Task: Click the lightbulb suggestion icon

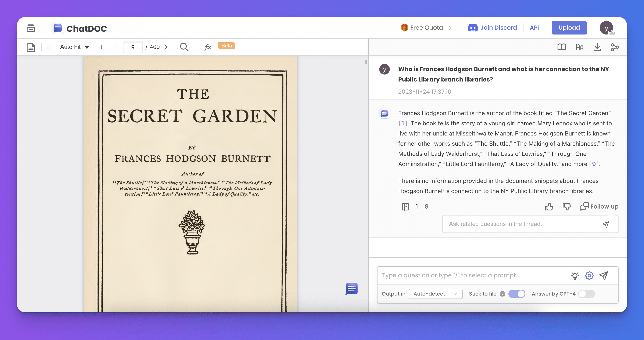Action: pos(575,275)
